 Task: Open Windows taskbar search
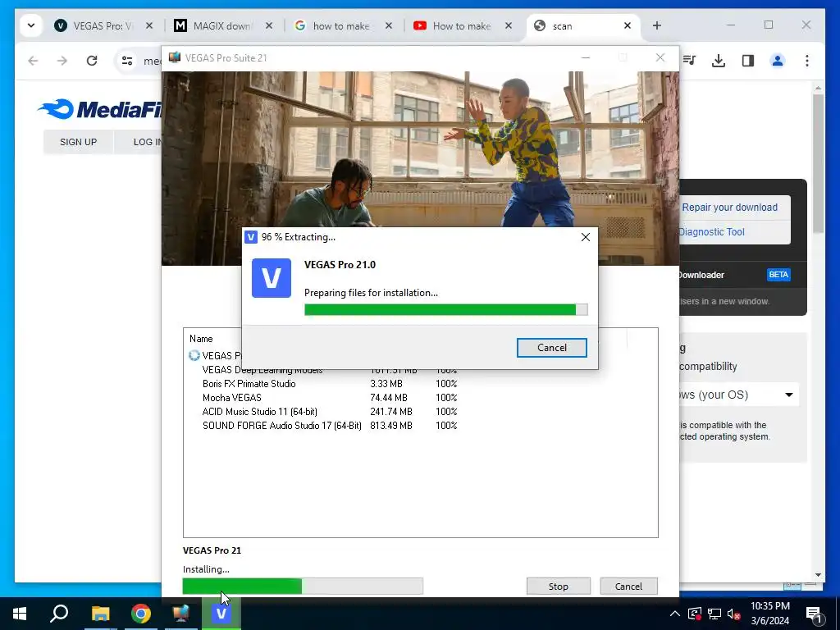pyautogui.click(x=59, y=614)
